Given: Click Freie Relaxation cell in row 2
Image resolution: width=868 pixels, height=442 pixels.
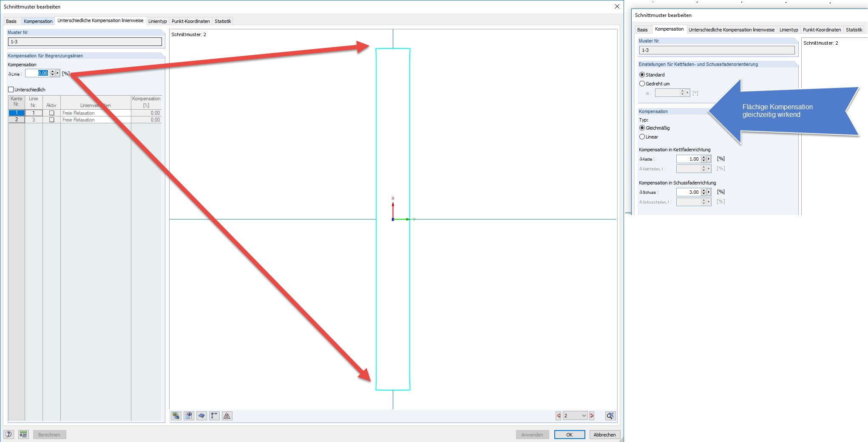Looking at the screenshot, I should 96,120.
